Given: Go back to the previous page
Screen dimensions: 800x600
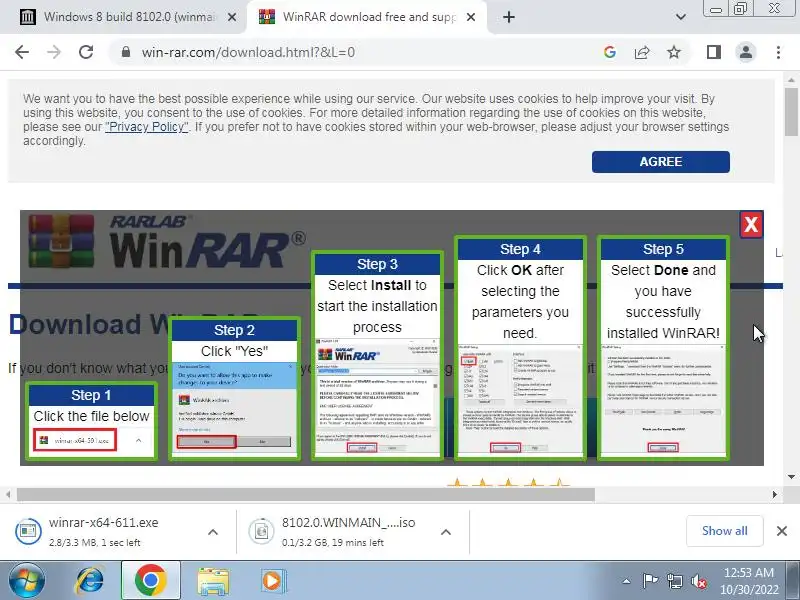Looking at the screenshot, I should (22, 52).
